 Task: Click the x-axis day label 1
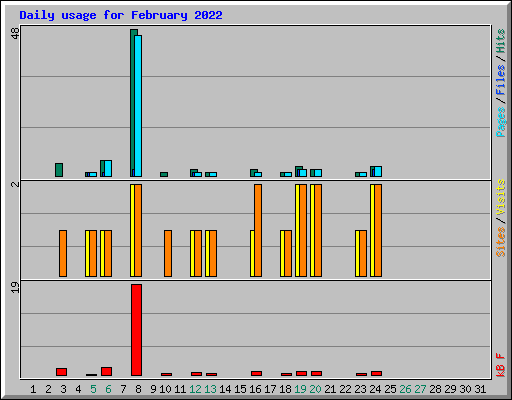(33, 389)
